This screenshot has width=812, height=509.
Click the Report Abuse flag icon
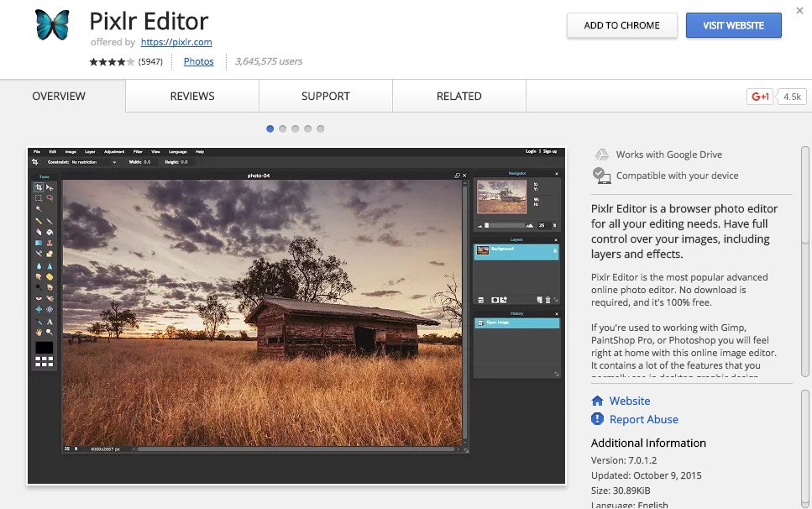[597, 419]
